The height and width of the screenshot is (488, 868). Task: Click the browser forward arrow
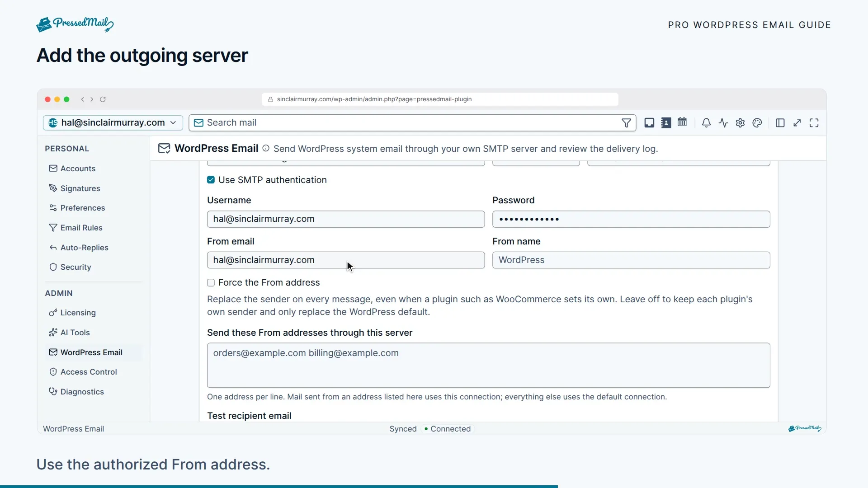point(92,99)
